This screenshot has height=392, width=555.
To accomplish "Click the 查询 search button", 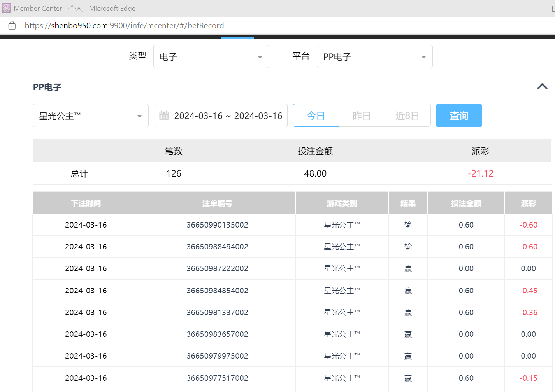I will point(459,116).
